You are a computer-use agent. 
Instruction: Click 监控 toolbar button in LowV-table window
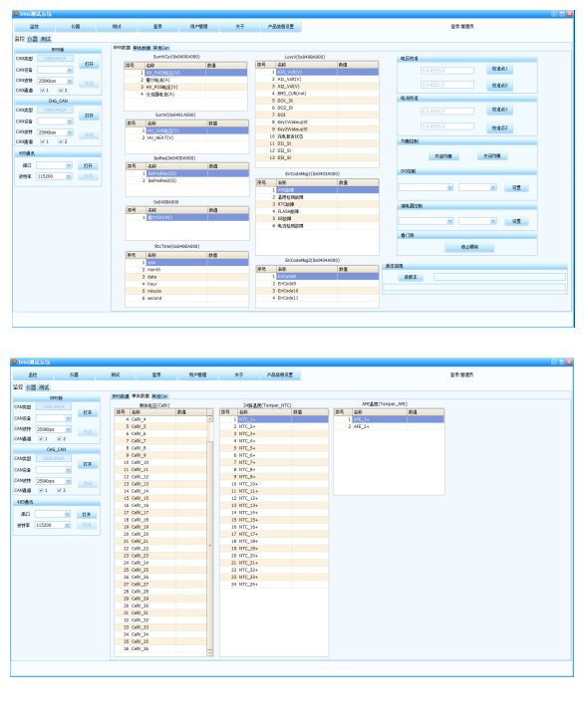click(x=35, y=27)
